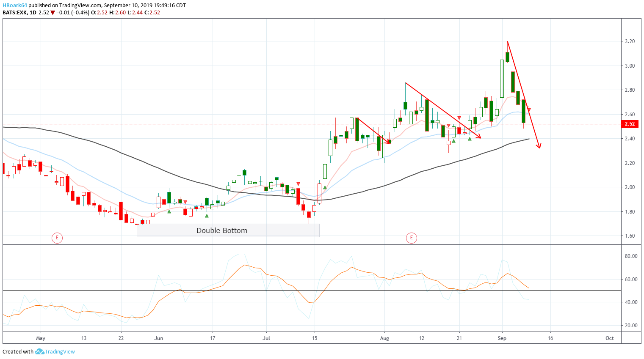
Task: Click the 3.00 price axis label
Action: click(x=630, y=66)
